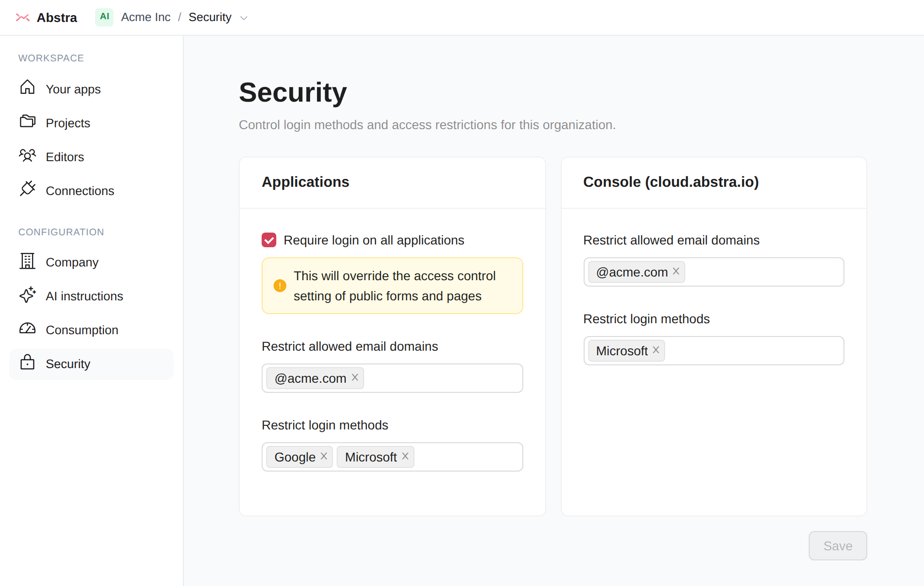Navigate to Editors

point(91,157)
